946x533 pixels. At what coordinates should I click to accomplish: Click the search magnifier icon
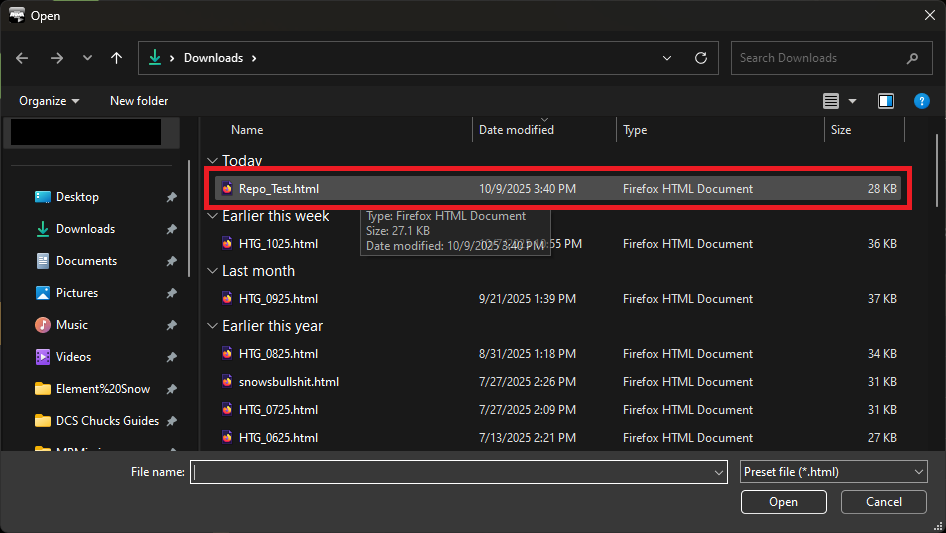tap(912, 58)
